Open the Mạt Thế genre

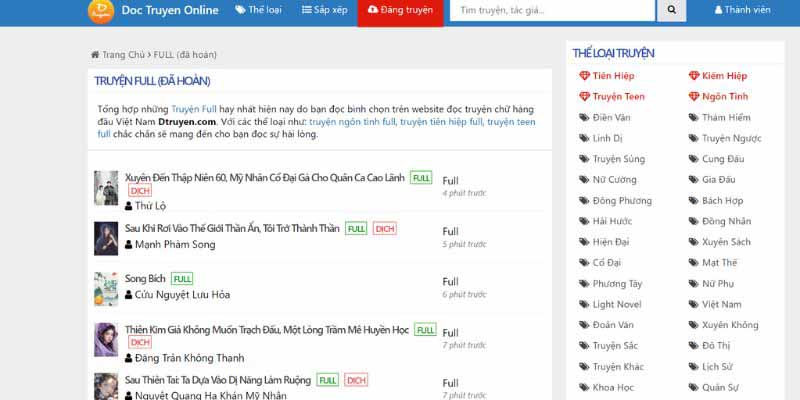tap(719, 263)
